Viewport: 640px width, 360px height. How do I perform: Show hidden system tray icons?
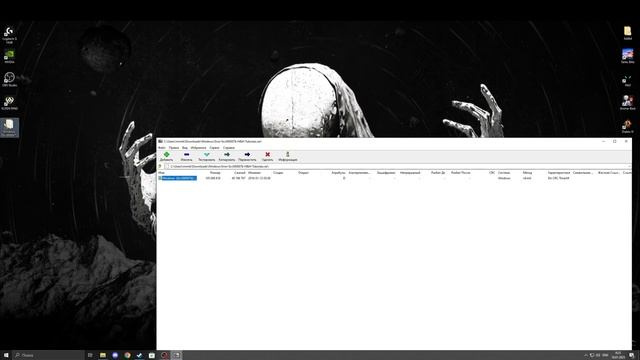(x=586, y=356)
